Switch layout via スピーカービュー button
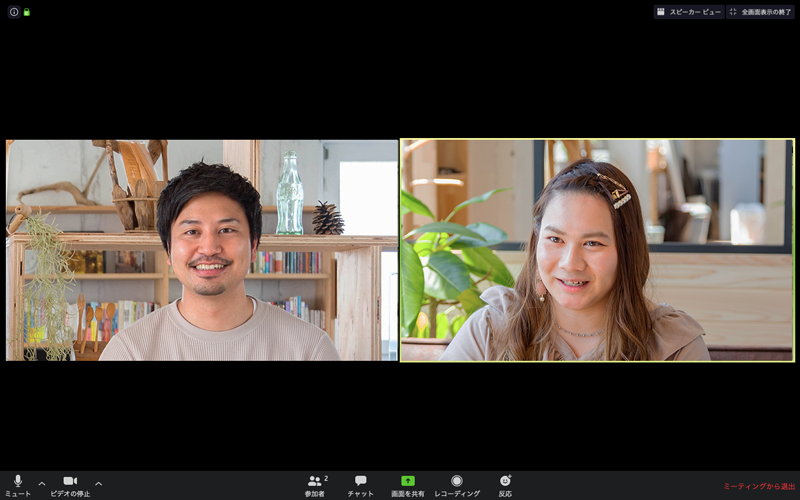The width and height of the screenshot is (800, 500). point(688,12)
